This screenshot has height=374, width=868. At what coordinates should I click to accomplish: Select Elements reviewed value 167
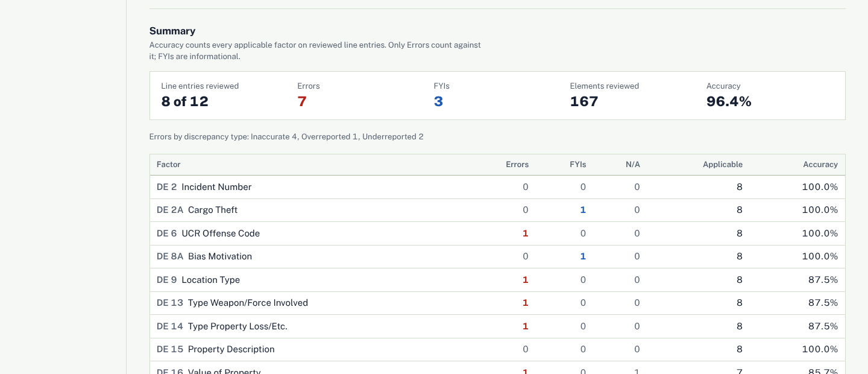tap(584, 101)
